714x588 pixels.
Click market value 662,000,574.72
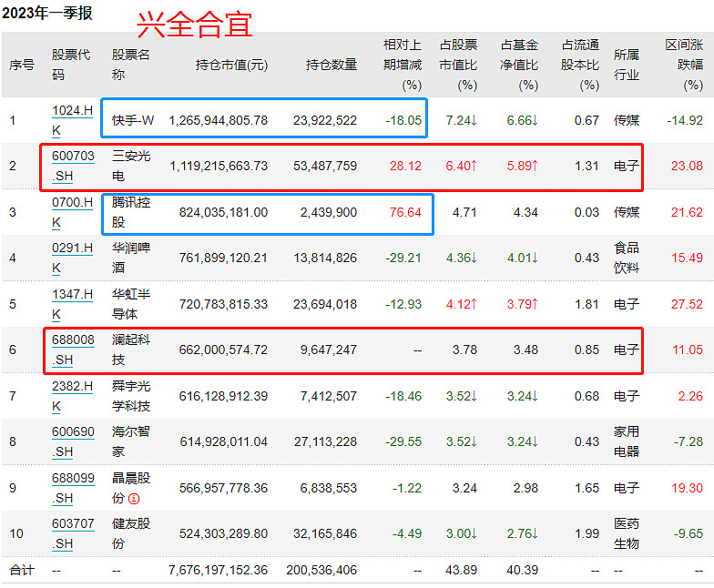(x=223, y=350)
